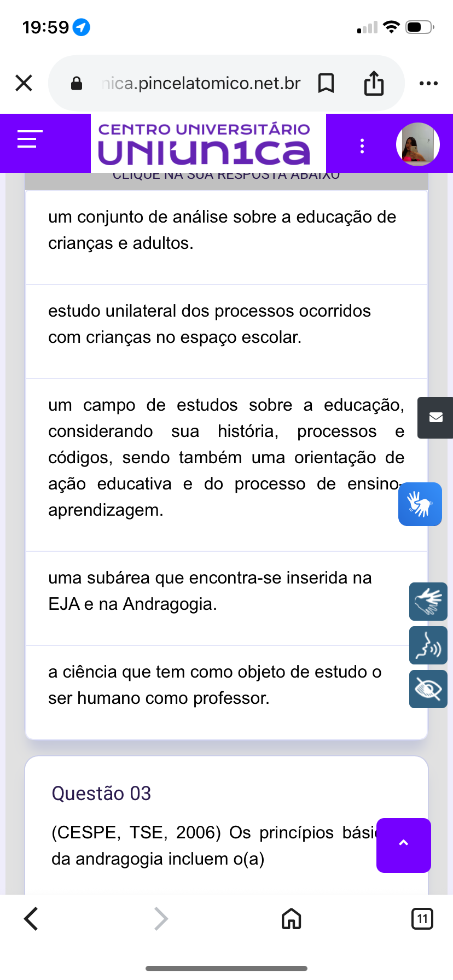The height and width of the screenshot is (980, 453).
Task: Go to the browser home page icon
Action: pyautogui.click(x=291, y=919)
